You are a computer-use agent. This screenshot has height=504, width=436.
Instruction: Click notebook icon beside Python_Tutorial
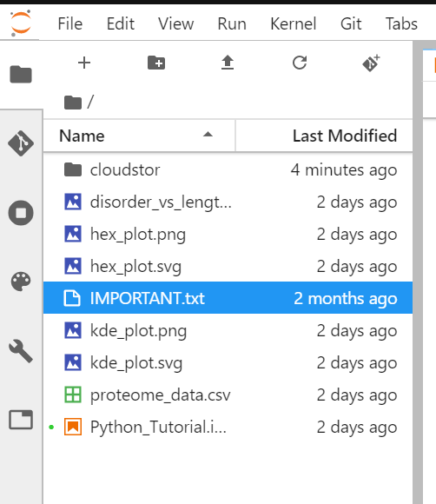click(x=73, y=427)
